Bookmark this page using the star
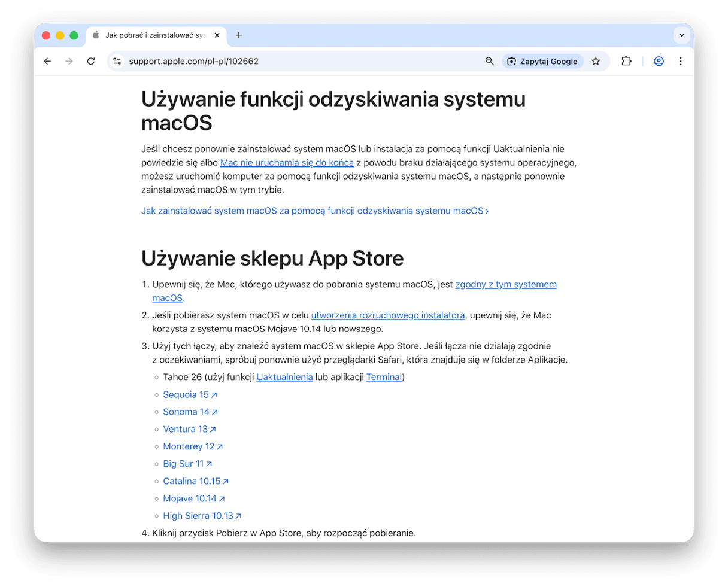The image size is (728, 587). (x=596, y=61)
